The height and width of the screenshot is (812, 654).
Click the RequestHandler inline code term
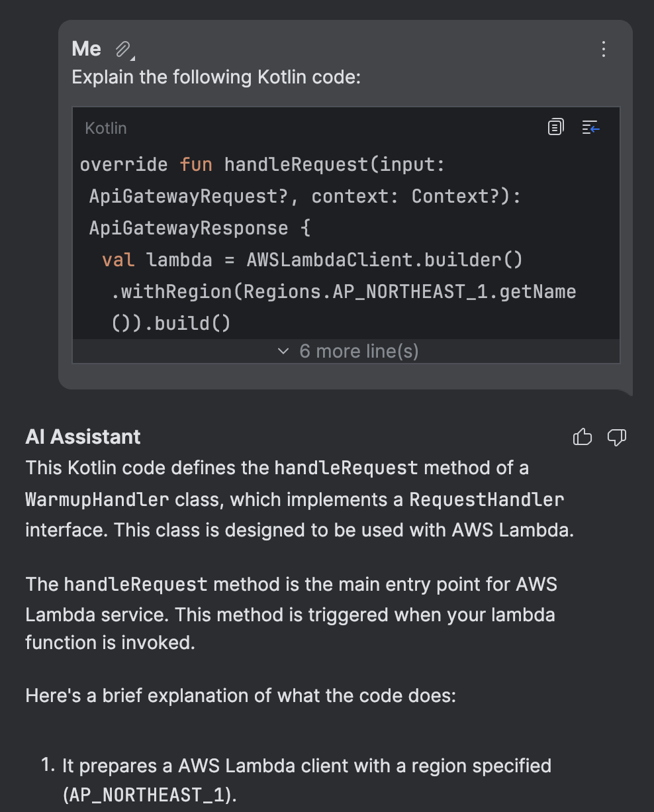tap(487, 499)
